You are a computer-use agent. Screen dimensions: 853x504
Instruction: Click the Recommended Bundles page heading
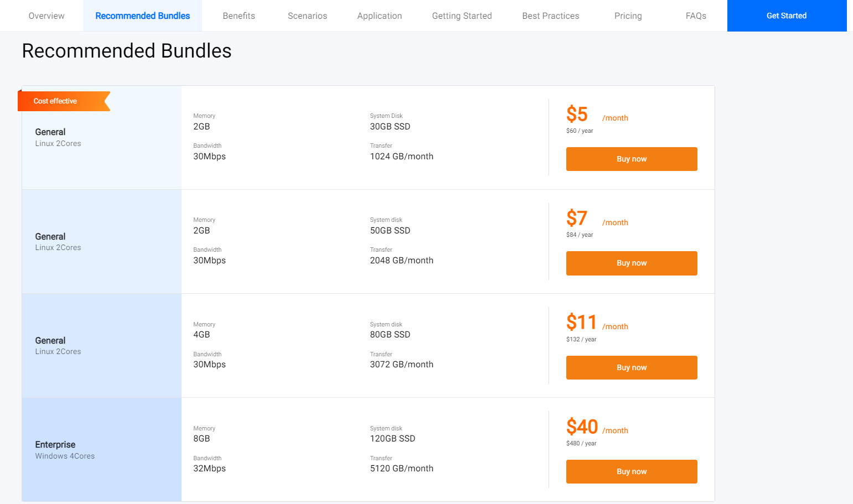coord(126,51)
